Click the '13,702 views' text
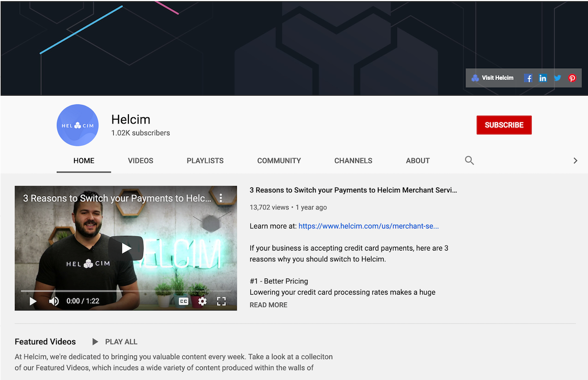The image size is (588, 380). point(269,207)
